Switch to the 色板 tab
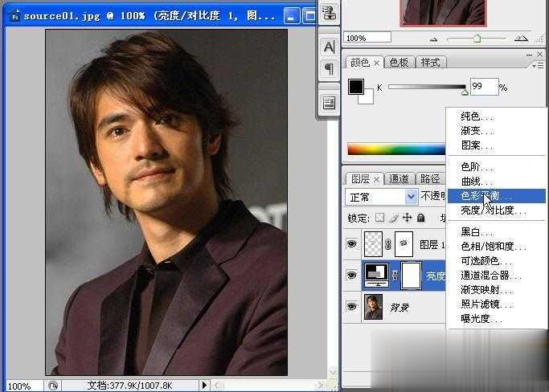This screenshot has width=549, height=392. coord(399,63)
